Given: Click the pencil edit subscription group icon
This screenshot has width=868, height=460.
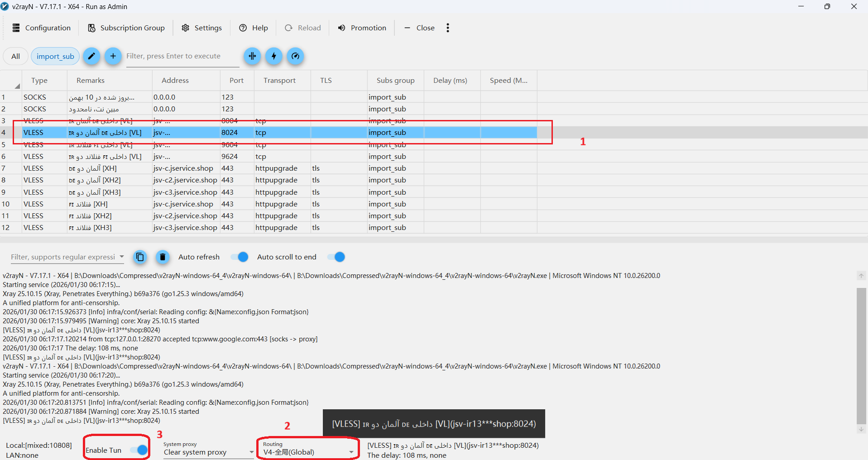Looking at the screenshot, I should click(x=91, y=56).
